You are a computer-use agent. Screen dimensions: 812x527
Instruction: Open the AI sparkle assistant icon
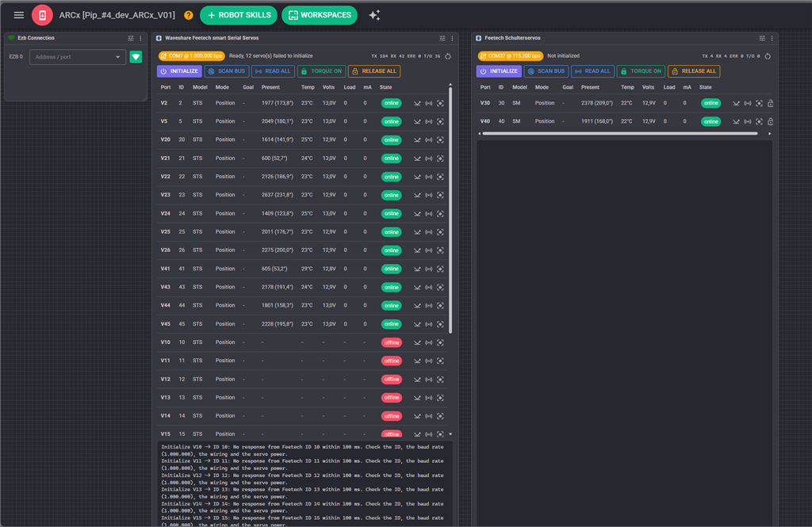tap(374, 15)
